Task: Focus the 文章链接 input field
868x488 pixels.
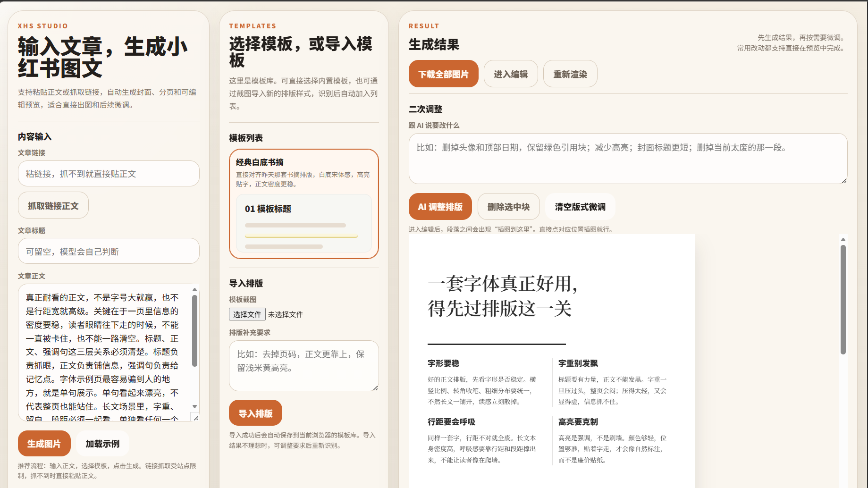Action: click(x=108, y=173)
